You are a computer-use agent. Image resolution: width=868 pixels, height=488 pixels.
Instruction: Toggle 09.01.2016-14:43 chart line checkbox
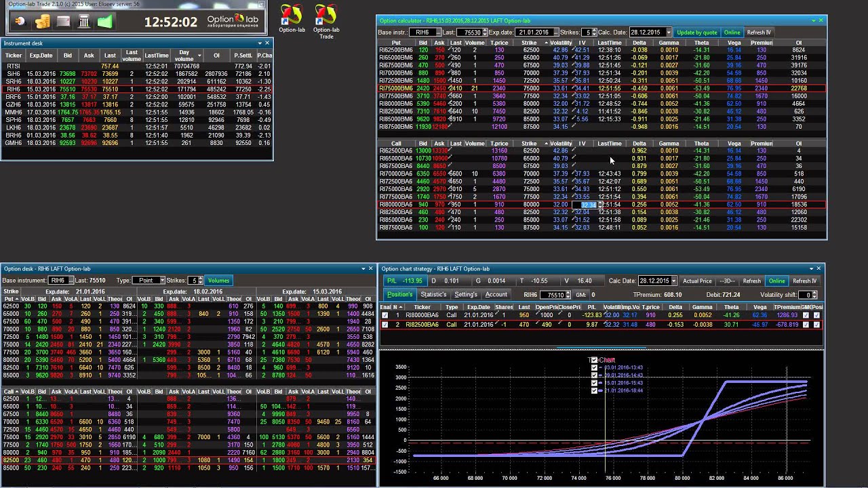pos(595,375)
